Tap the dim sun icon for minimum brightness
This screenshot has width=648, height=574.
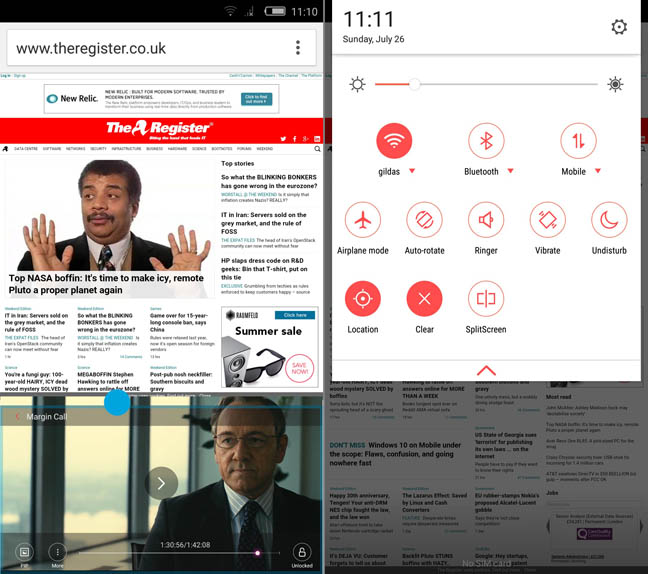[x=357, y=84]
